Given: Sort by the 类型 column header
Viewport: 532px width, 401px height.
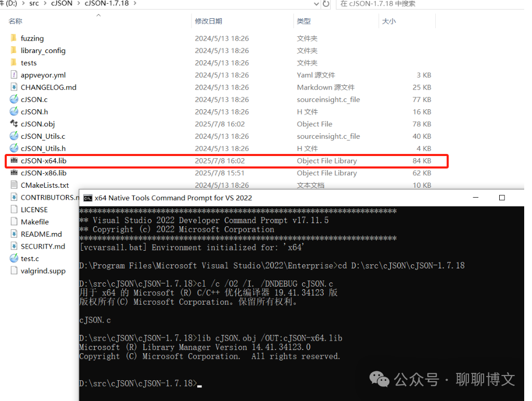Looking at the screenshot, I should pos(303,21).
